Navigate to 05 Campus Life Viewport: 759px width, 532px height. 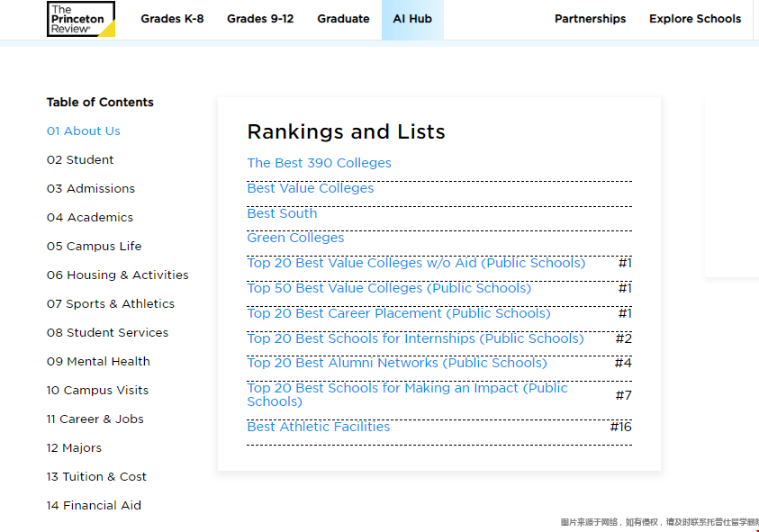pyautogui.click(x=95, y=247)
